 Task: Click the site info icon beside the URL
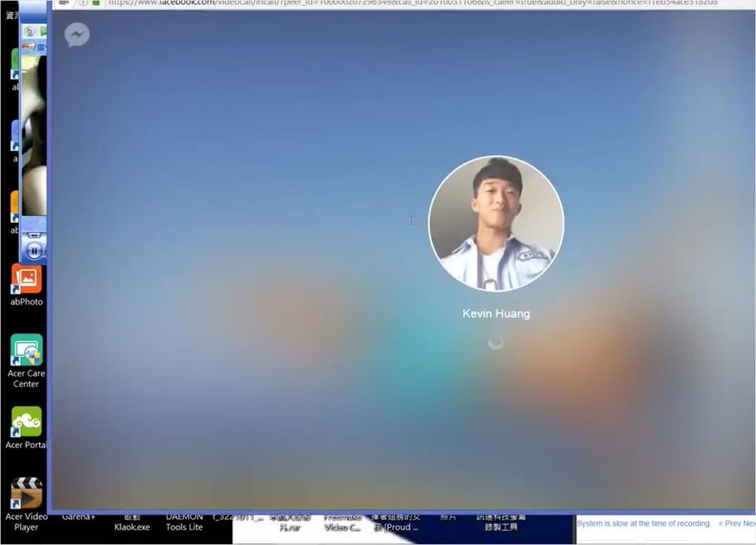click(x=83, y=3)
